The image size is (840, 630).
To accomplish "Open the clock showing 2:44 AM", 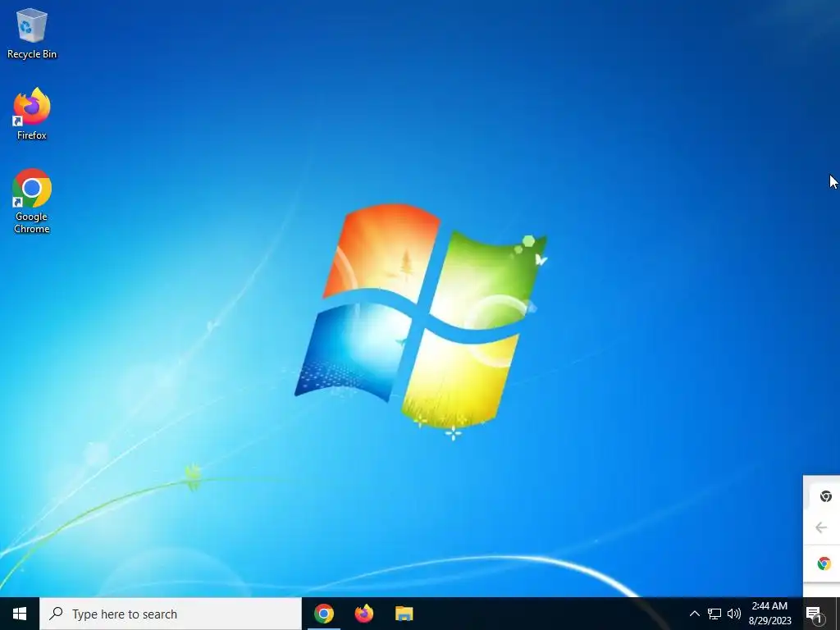I will coord(769,614).
